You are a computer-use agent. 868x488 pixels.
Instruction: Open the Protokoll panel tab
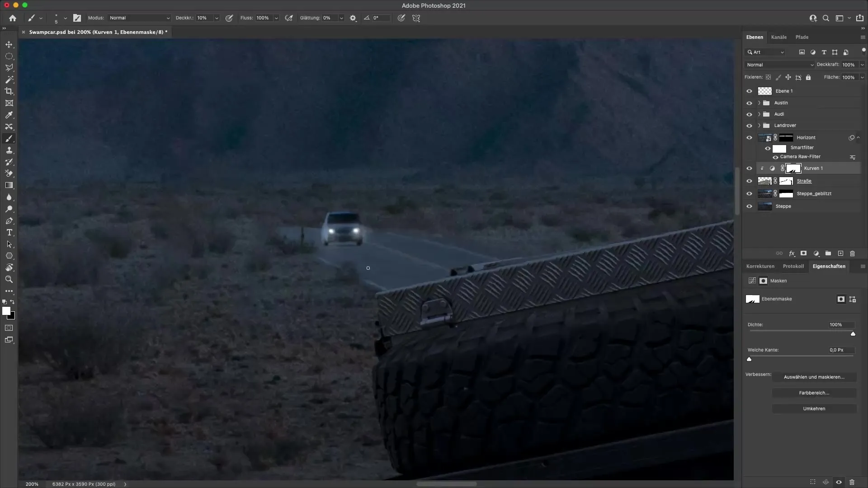[793, 266]
